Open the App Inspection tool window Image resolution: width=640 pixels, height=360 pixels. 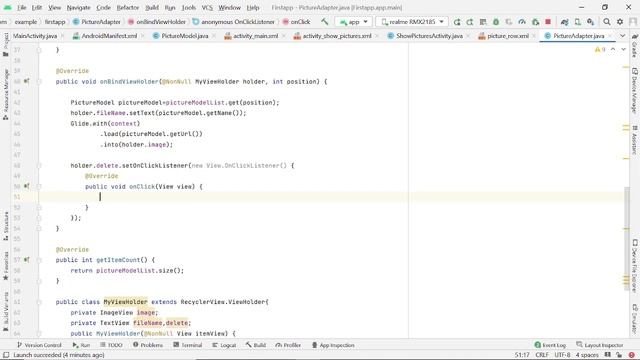pos(333,345)
